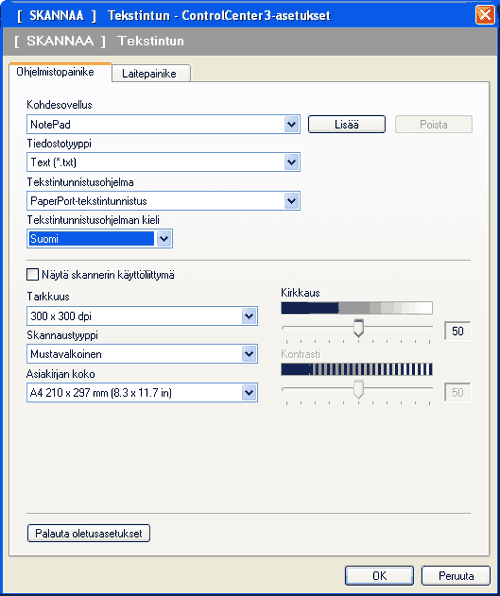500x596 pixels.
Task: Click the Poista button
Action: click(x=433, y=124)
